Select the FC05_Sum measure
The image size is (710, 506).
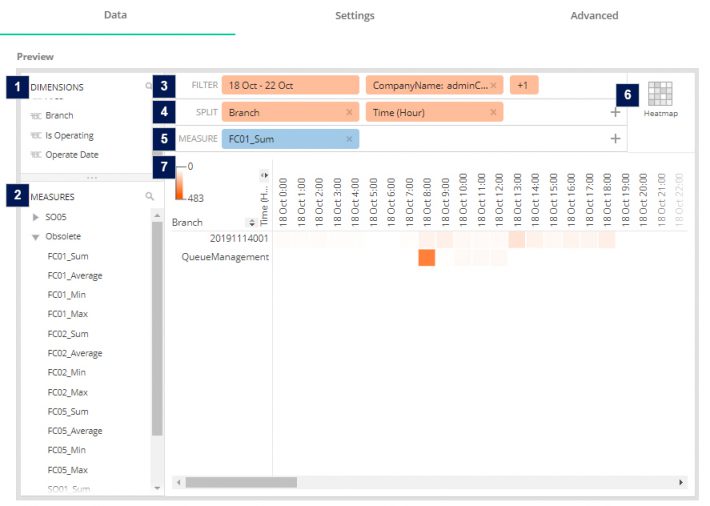tap(68, 412)
